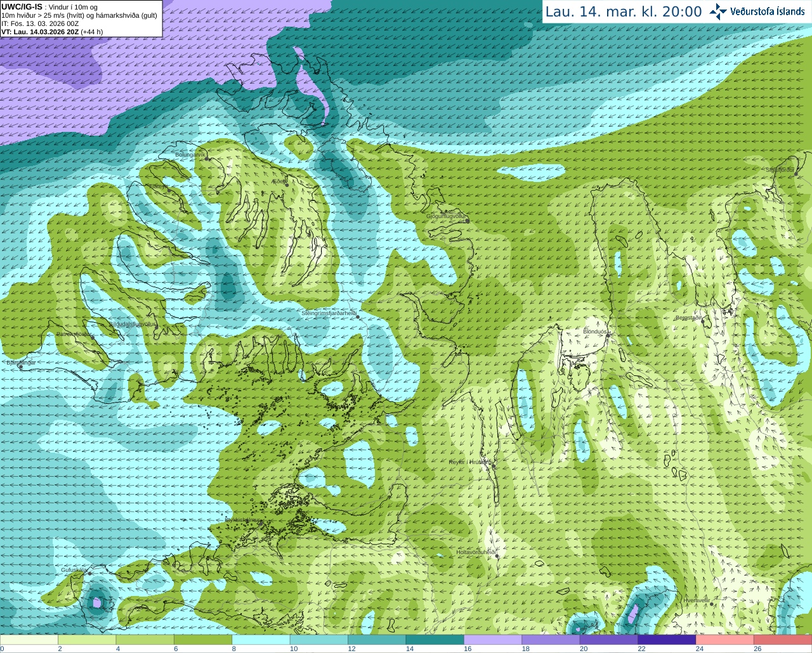The width and height of the screenshot is (812, 653).
Task: Click the above 26 m/s red legend swatch
Action: tap(783, 640)
